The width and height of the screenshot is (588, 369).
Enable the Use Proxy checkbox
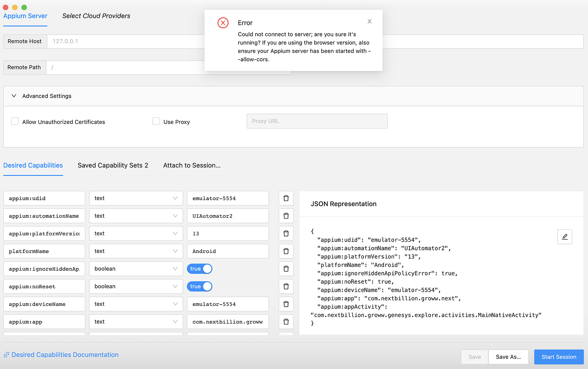tap(156, 121)
